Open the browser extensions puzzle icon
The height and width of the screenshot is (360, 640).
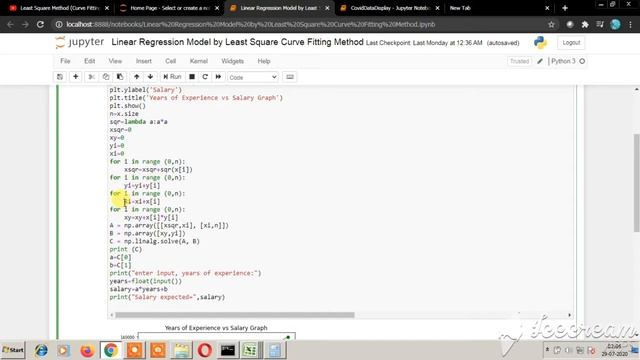coord(585,24)
